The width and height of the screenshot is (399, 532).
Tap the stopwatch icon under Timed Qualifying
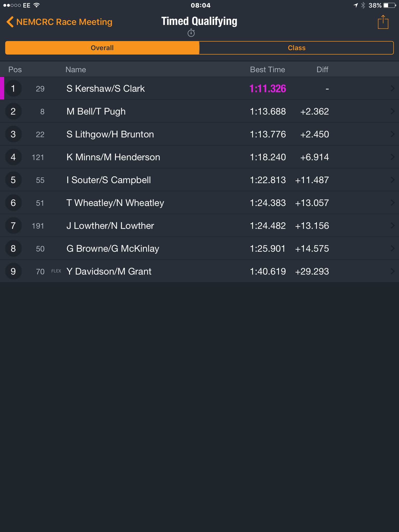(x=191, y=33)
